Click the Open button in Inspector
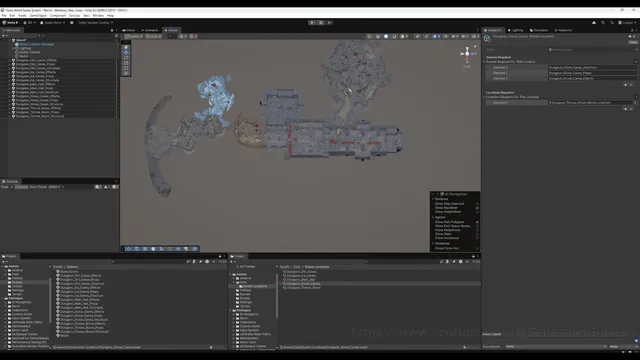This screenshot has height=360, width=640. [x=633, y=42]
